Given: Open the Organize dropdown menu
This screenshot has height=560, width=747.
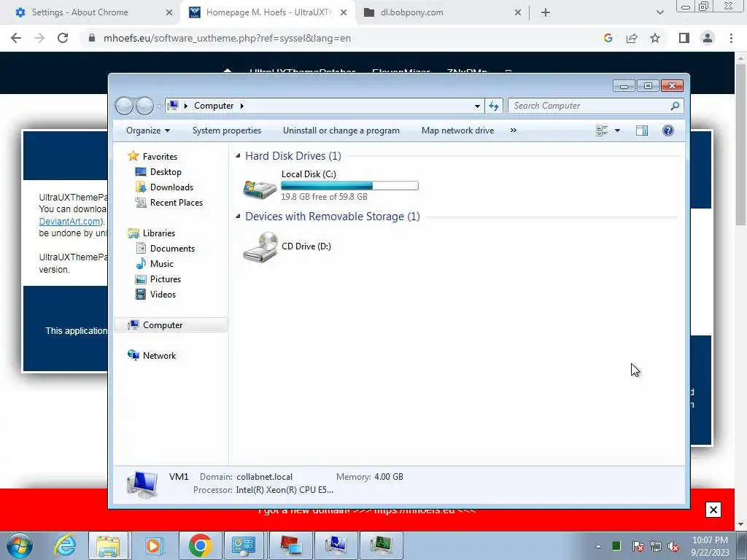Looking at the screenshot, I should click(x=147, y=131).
